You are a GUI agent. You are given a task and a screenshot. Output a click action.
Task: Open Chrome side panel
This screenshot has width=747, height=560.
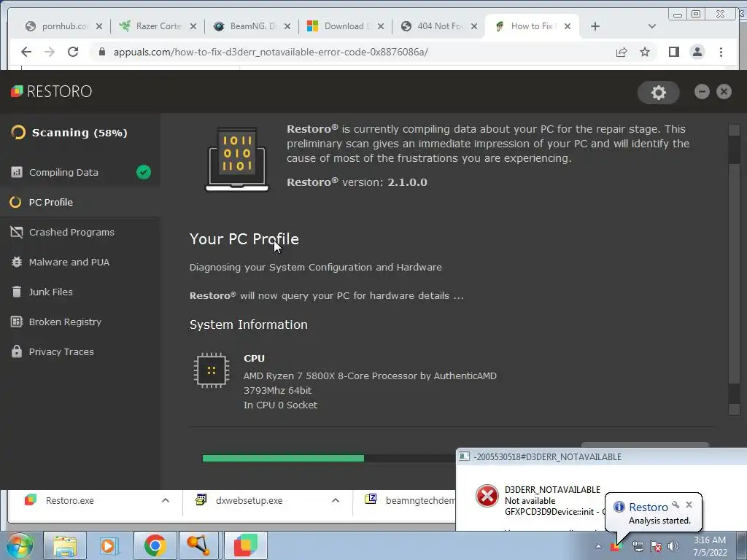coord(673,52)
